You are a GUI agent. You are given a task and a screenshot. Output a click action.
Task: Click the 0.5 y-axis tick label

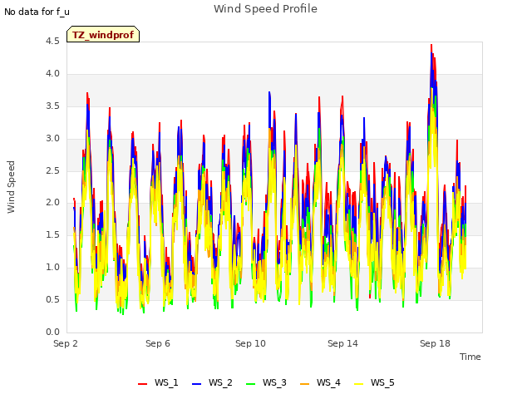(52, 299)
